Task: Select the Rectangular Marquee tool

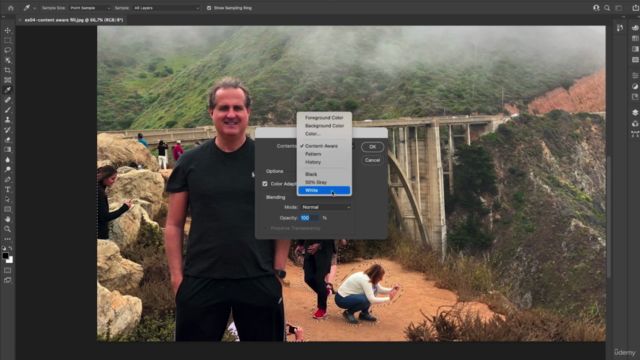Action: (7, 40)
